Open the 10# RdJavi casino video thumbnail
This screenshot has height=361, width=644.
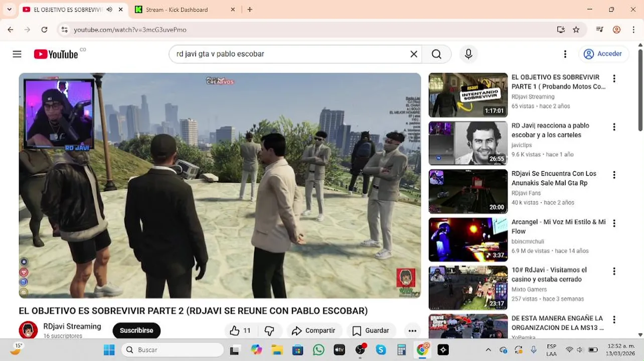click(x=468, y=288)
